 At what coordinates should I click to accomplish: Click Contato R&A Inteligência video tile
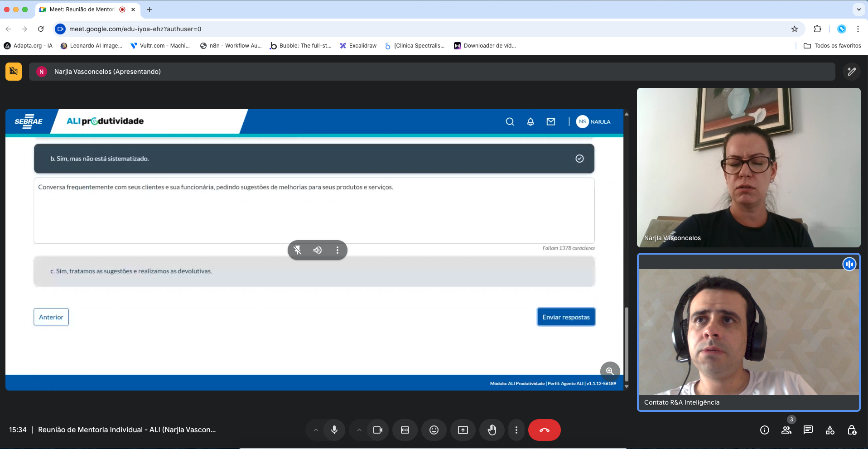[748, 333]
